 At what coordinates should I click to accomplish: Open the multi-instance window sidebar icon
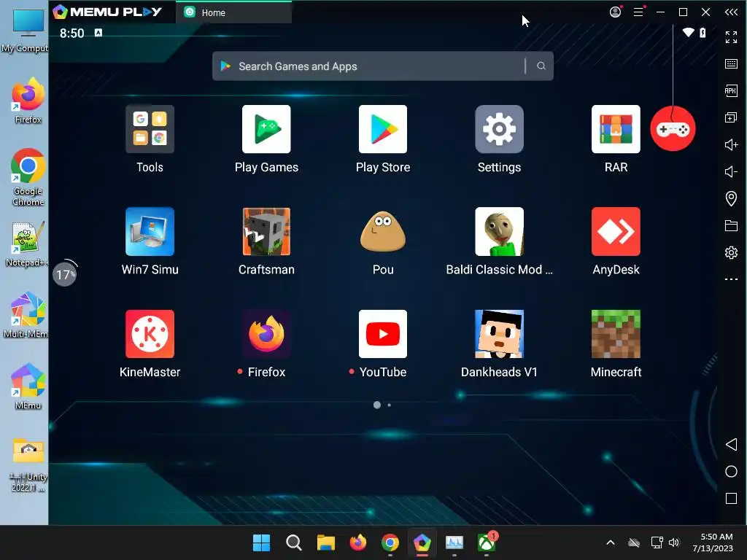[x=731, y=117]
